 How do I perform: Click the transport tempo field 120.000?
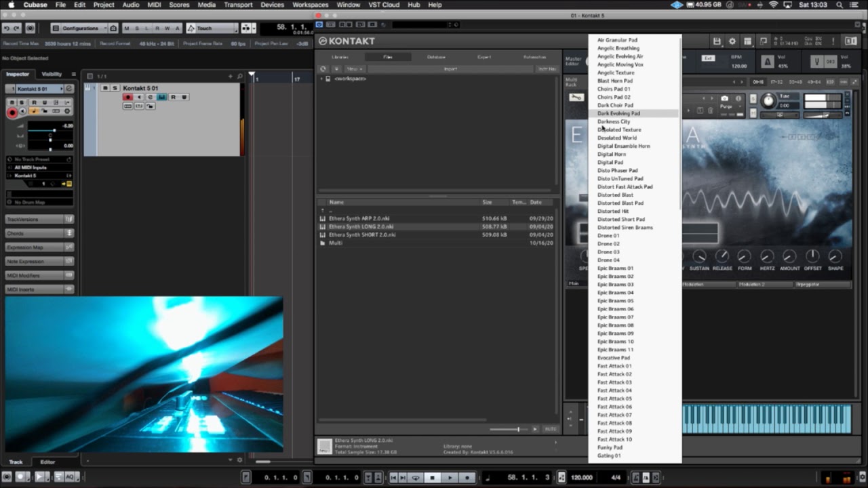(x=581, y=478)
